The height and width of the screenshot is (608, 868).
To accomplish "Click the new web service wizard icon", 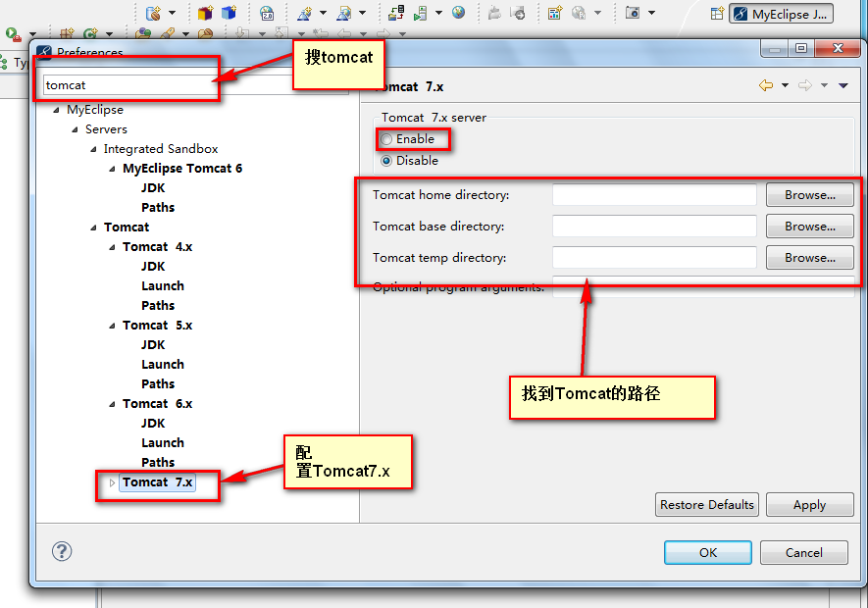I will tap(305, 13).
